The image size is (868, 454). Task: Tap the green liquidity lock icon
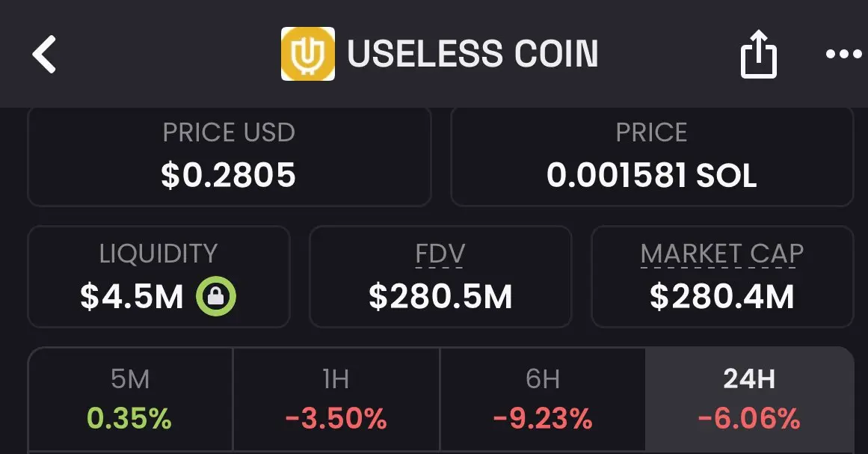[x=216, y=296]
